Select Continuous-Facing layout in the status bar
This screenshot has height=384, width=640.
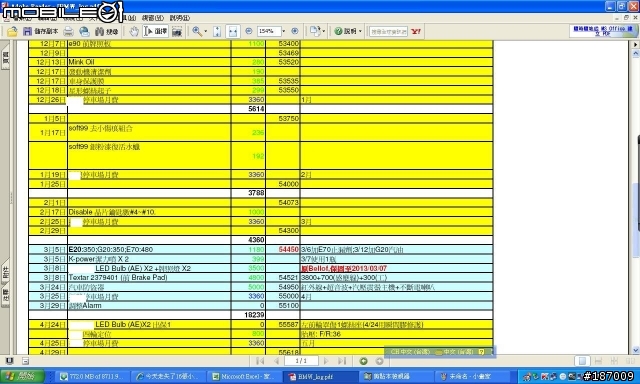[614, 361]
